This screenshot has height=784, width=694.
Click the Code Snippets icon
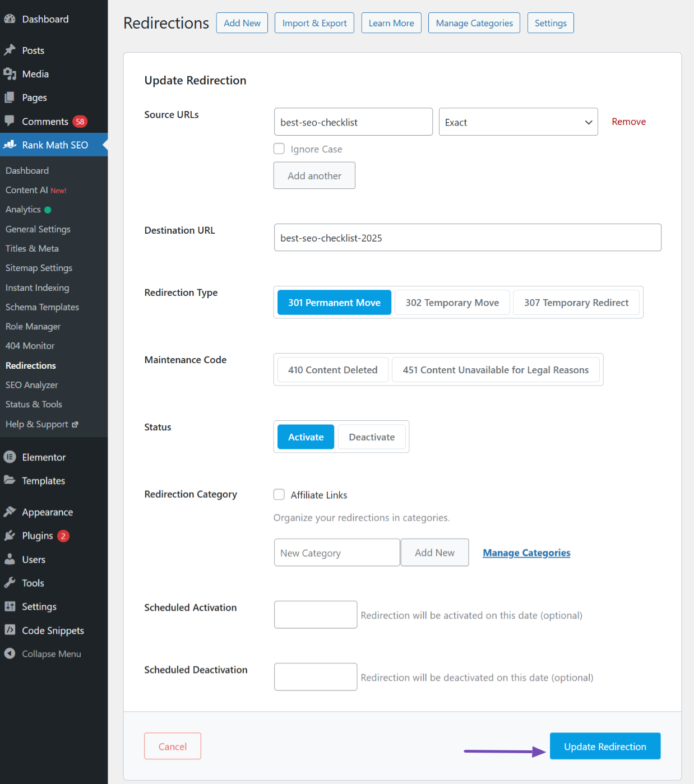coord(10,630)
